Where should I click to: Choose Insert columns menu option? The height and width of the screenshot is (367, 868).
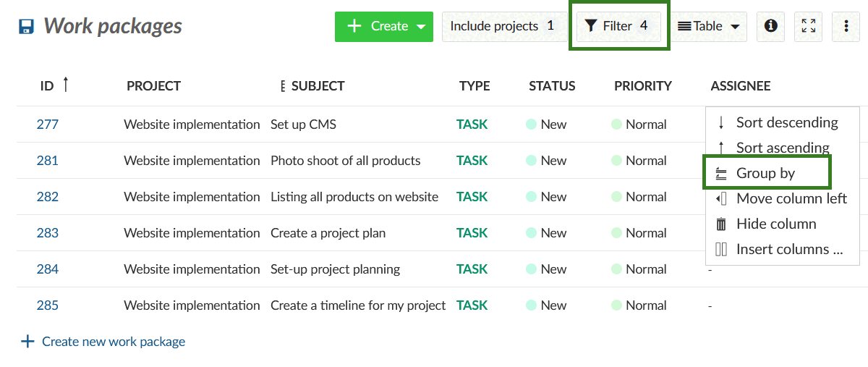[789, 249]
